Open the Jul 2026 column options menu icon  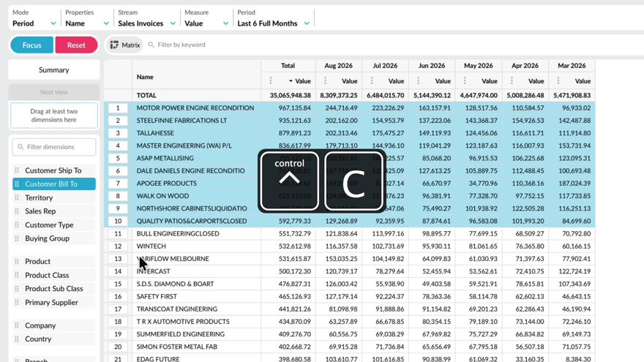[x=372, y=81]
